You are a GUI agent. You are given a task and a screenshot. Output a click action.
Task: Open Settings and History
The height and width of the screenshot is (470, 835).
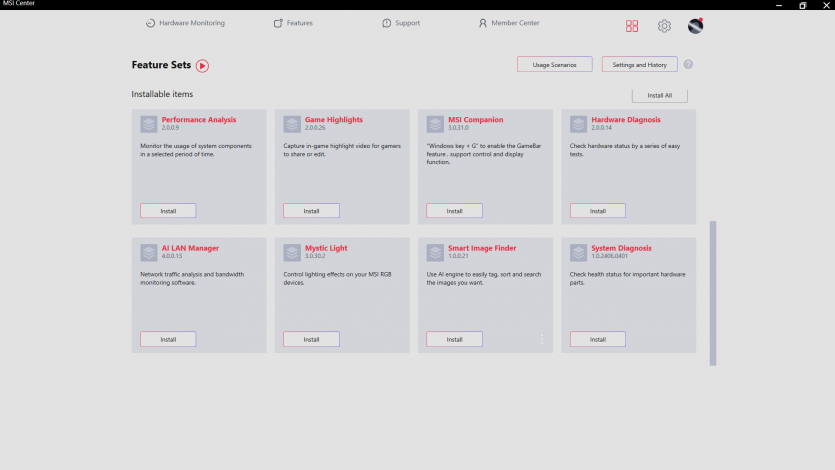pos(639,64)
